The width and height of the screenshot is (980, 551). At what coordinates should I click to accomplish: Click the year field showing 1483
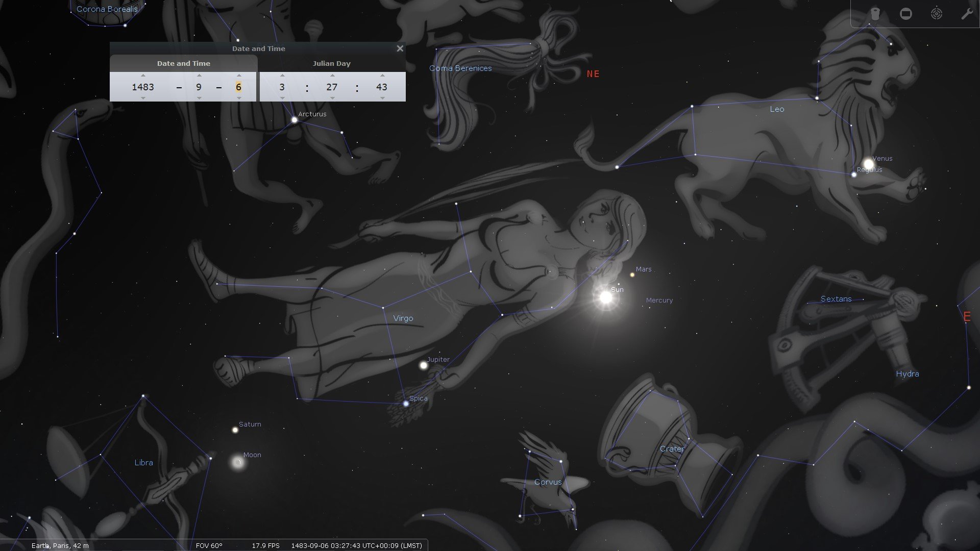[143, 87]
